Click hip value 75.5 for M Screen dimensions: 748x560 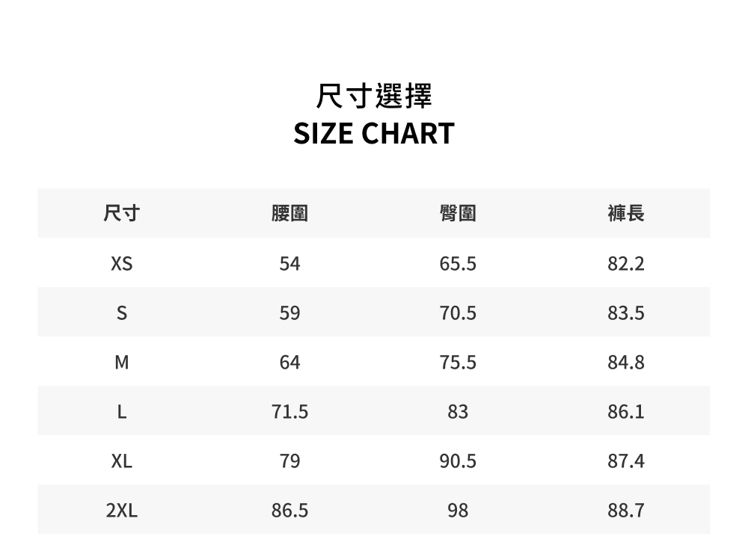click(458, 363)
